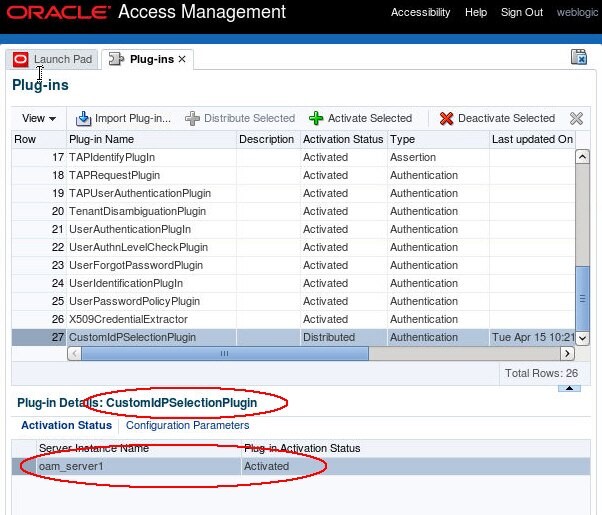Click the row 27 number cell

pyautogui.click(x=39, y=338)
